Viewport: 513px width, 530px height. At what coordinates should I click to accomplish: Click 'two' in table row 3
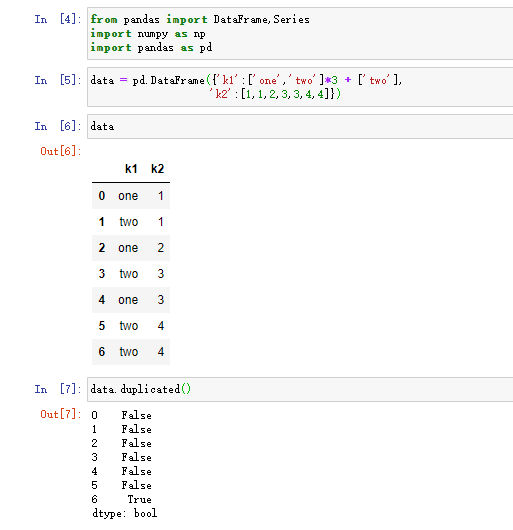[x=129, y=274]
